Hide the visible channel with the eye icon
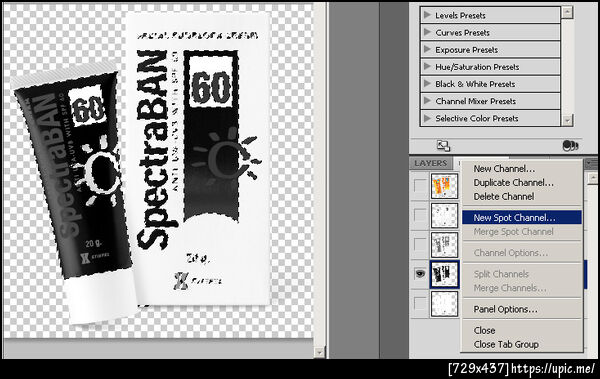The height and width of the screenshot is (379, 600). coord(420,274)
